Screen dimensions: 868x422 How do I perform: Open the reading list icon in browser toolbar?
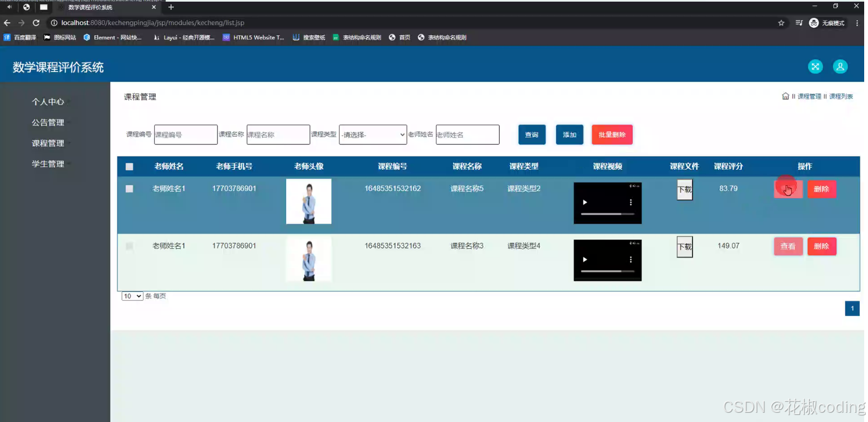click(799, 23)
